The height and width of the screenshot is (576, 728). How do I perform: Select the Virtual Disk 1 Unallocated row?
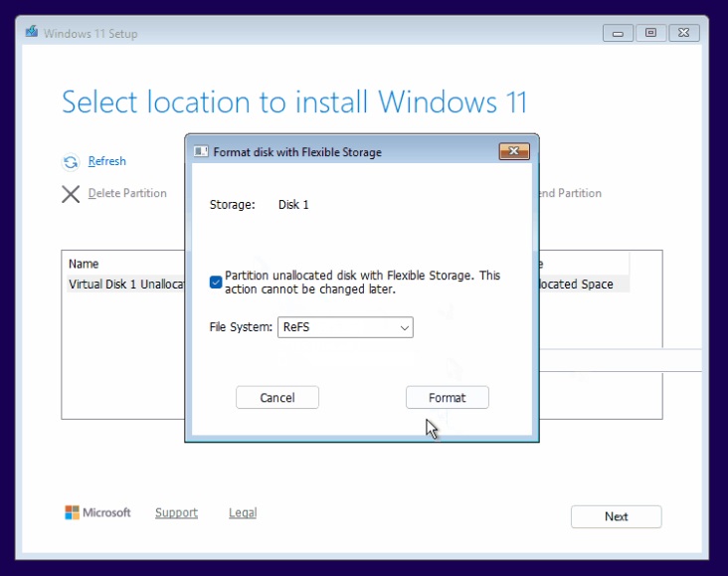click(349, 284)
